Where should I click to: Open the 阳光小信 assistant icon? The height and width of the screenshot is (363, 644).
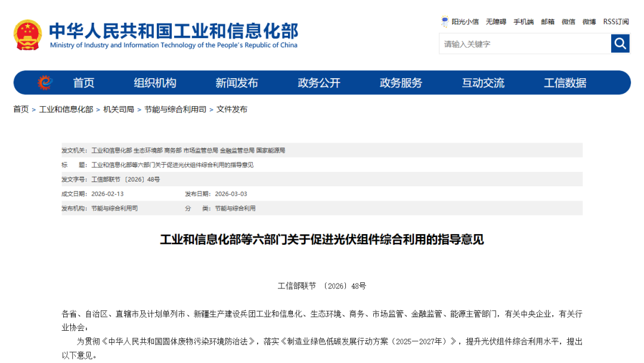point(444,21)
